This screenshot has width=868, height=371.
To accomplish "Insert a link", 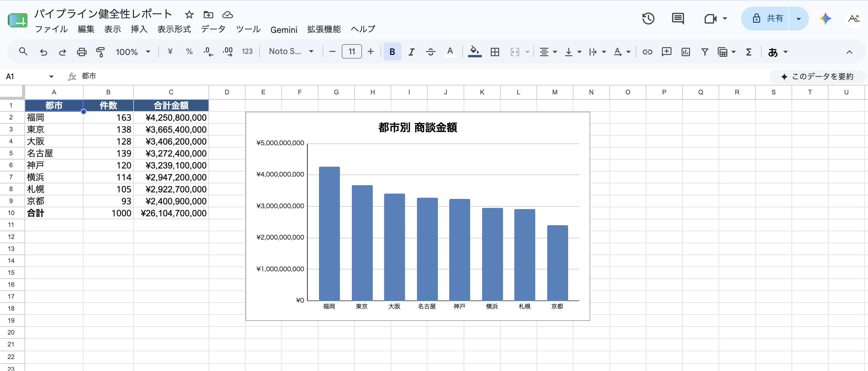I will point(647,52).
